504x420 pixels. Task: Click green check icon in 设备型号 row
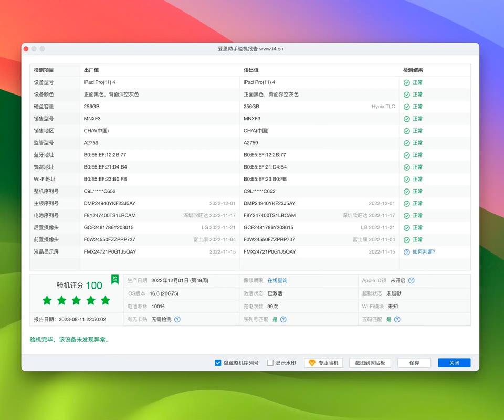click(x=406, y=82)
